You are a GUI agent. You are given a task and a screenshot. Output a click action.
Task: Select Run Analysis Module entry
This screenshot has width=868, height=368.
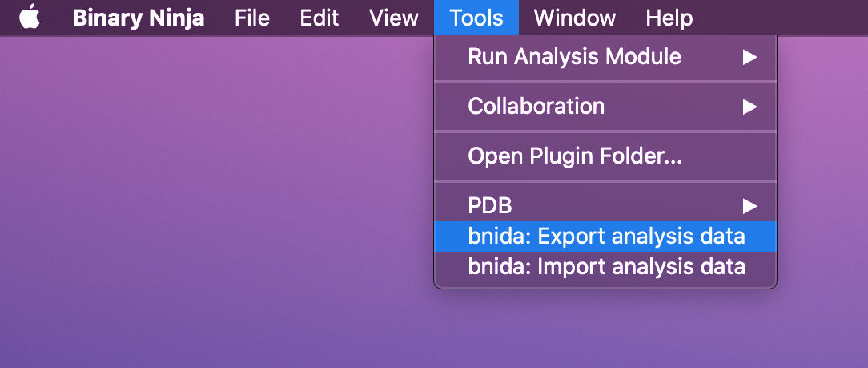pyautogui.click(x=605, y=57)
